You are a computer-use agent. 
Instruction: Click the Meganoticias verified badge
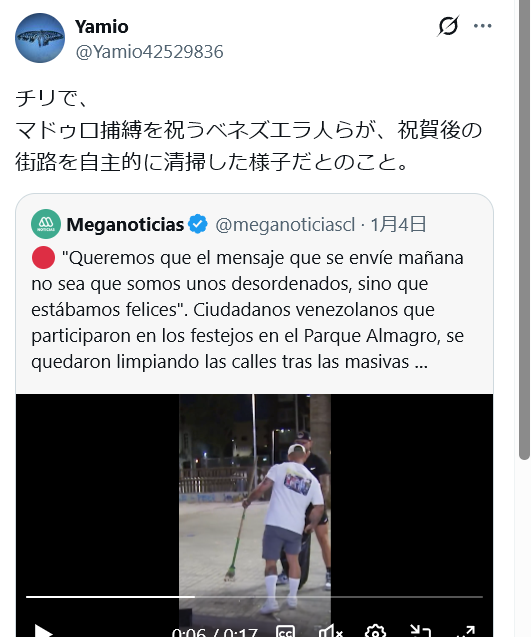(x=198, y=224)
